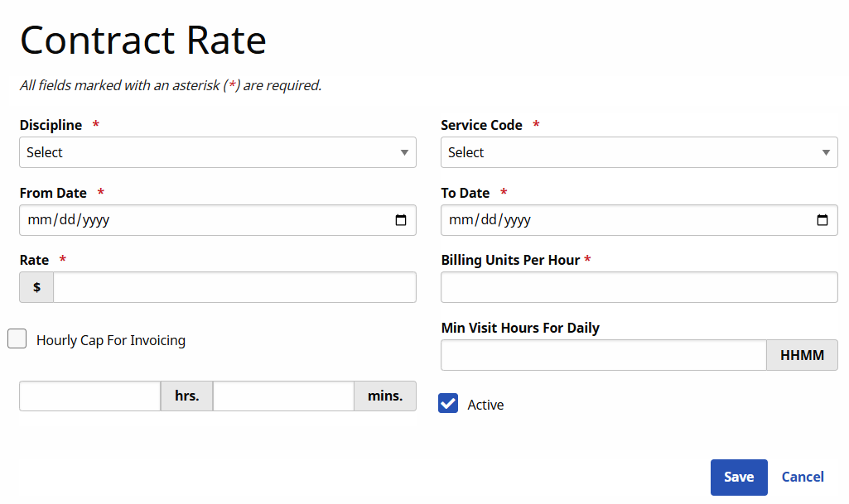Open the Service Code select dropdown
849x504 pixels.
pyautogui.click(x=639, y=152)
